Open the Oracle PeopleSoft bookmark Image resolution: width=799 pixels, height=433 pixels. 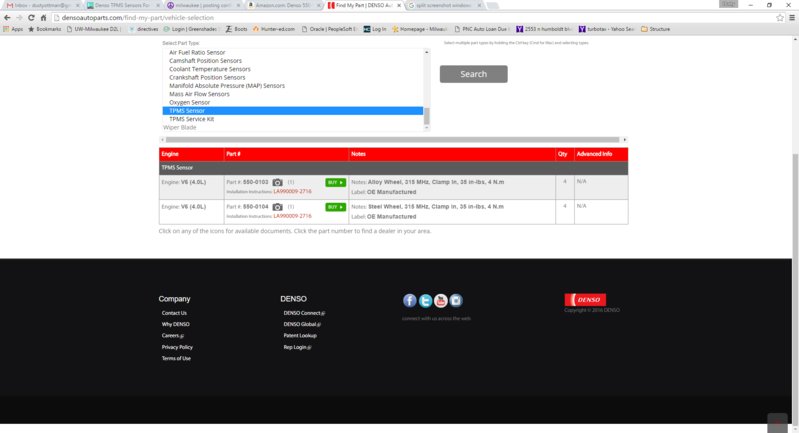coord(329,29)
